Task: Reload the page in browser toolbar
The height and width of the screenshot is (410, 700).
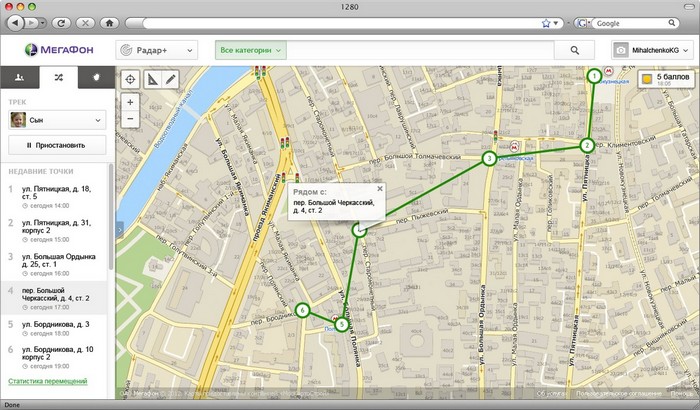Action: (x=59, y=22)
